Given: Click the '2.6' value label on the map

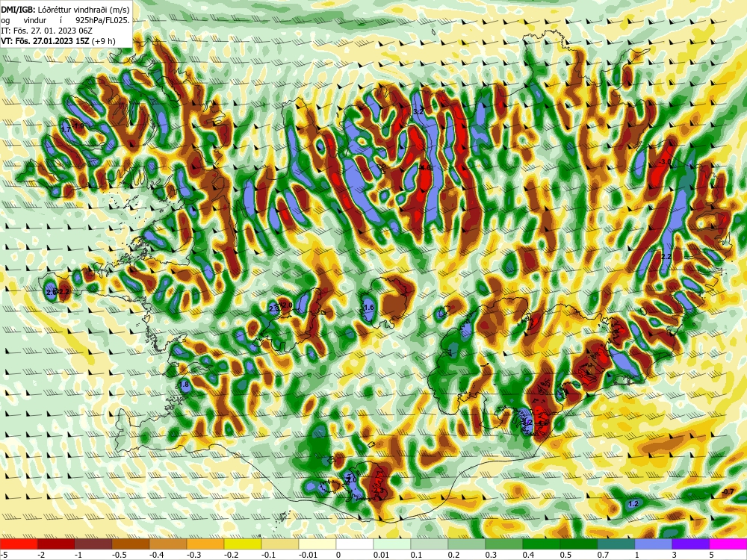Looking at the screenshot, I should pyautogui.click(x=52, y=291).
